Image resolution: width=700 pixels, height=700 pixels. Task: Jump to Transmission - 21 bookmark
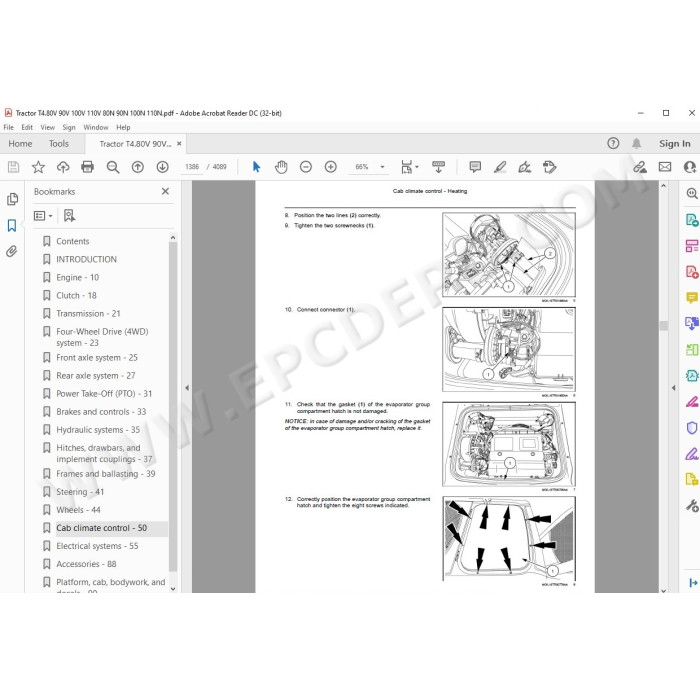click(x=88, y=313)
